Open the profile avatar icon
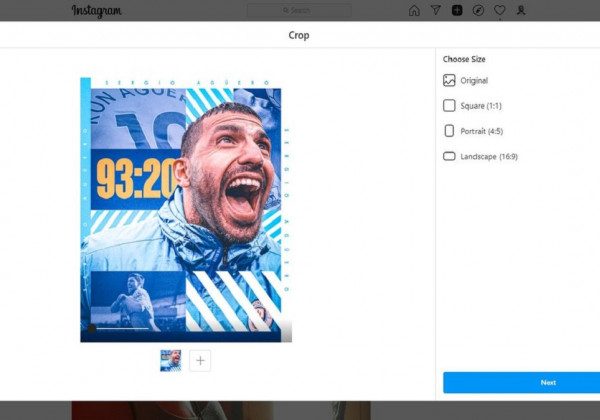 (x=521, y=11)
